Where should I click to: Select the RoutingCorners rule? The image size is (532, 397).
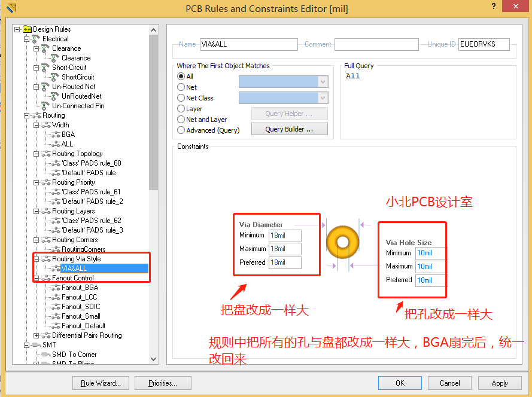tap(83, 249)
